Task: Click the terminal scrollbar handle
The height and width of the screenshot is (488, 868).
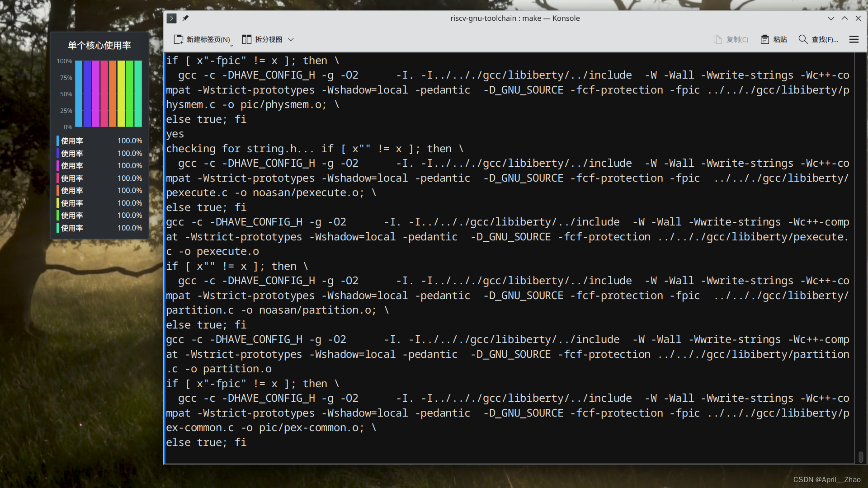Action: pos(861,457)
